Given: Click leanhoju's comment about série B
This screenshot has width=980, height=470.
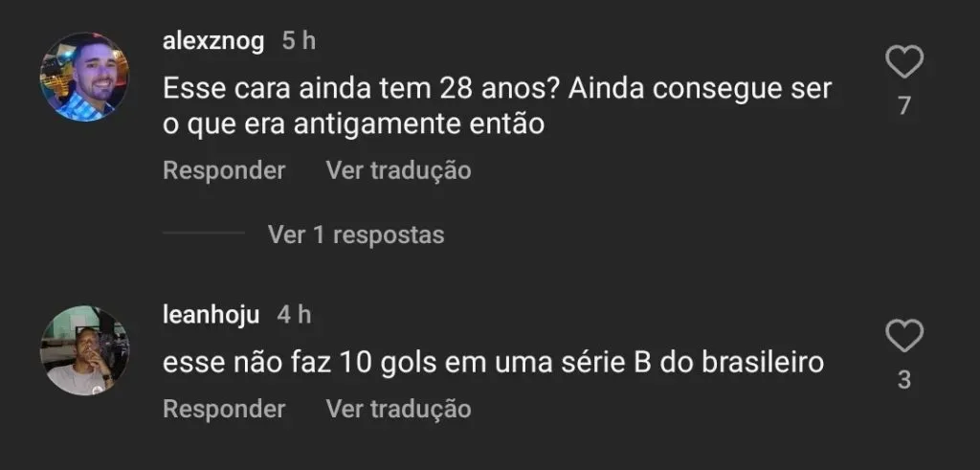Looking at the screenshot, I should pos(493,363).
